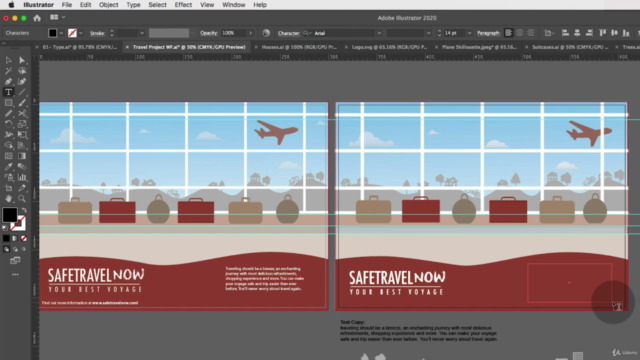640x360 pixels.
Task: Open the File menu
Action: [67, 5]
